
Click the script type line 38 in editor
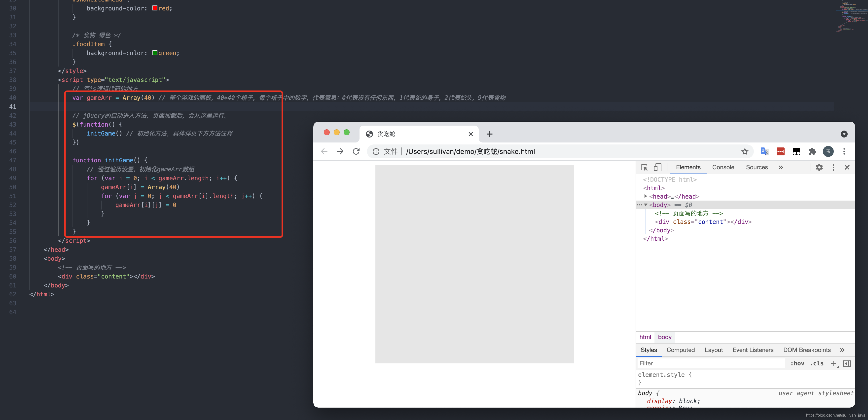(x=113, y=80)
